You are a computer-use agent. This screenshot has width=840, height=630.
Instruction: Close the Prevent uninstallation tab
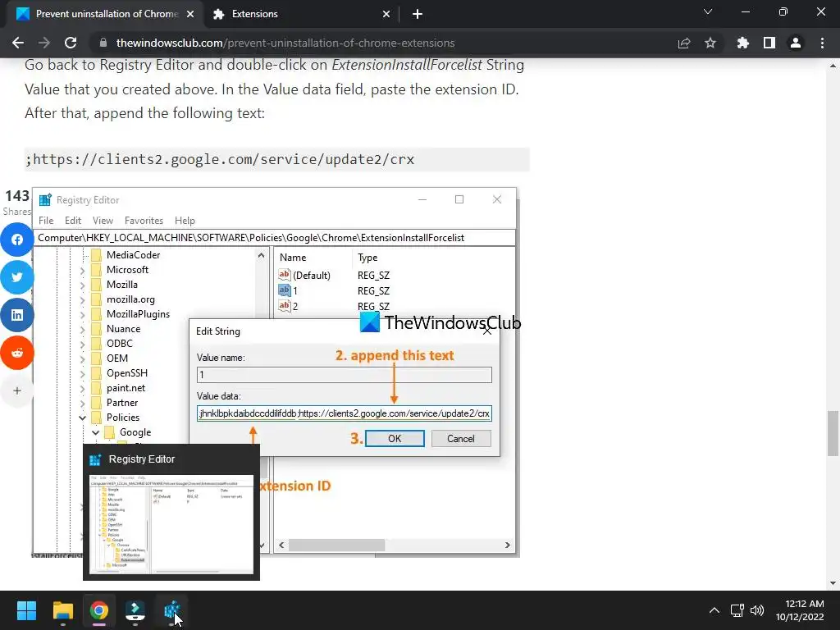click(x=190, y=15)
